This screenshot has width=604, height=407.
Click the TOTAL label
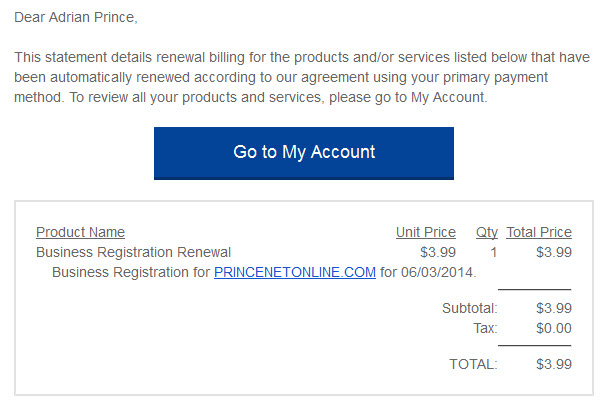pyautogui.click(x=473, y=364)
